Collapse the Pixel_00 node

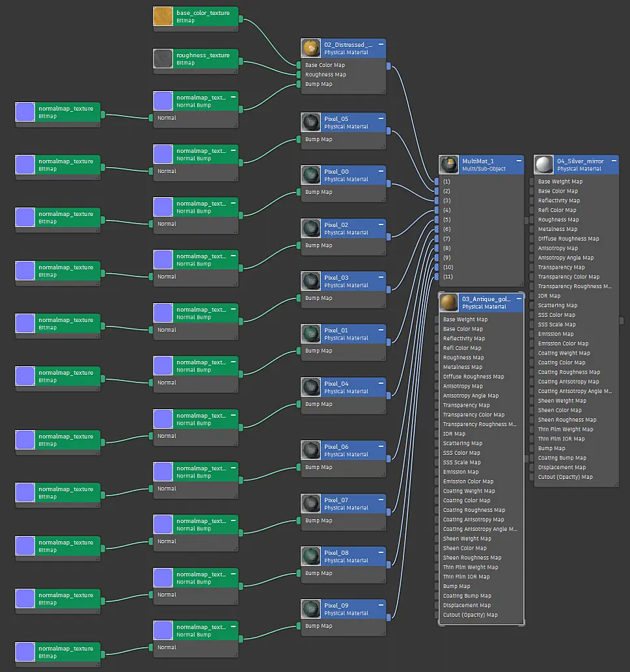pyautogui.click(x=381, y=171)
